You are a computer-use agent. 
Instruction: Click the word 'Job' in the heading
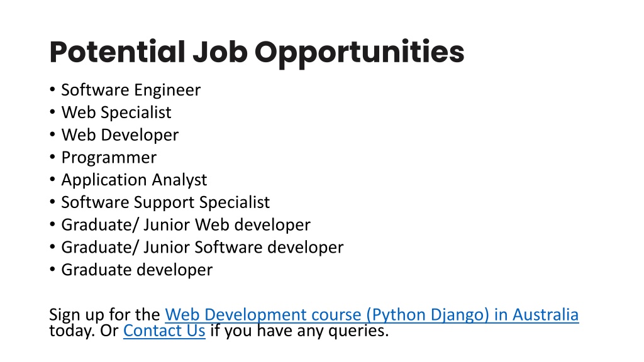[220, 52]
